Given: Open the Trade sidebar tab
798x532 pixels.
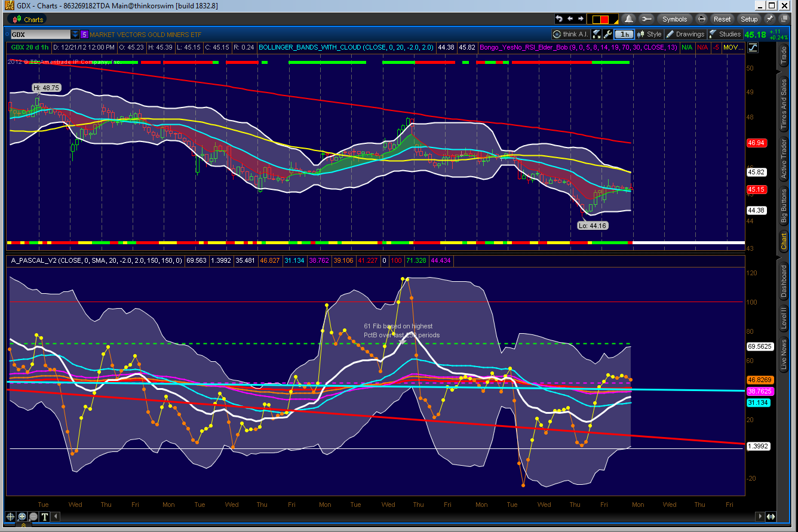Looking at the screenshot, I should click(x=784, y=56).
